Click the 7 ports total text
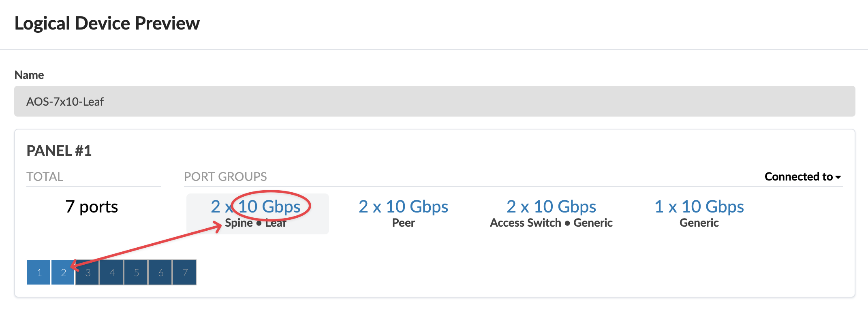This screenshot has height=323, width=868. [92, 207]
